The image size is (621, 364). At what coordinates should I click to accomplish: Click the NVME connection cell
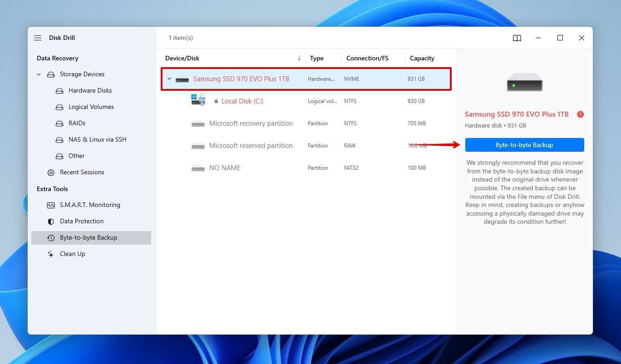(x=351, y=79)
